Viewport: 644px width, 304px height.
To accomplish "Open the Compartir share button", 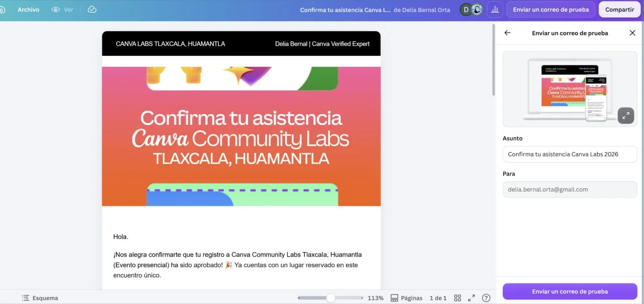I will point(619,10).
